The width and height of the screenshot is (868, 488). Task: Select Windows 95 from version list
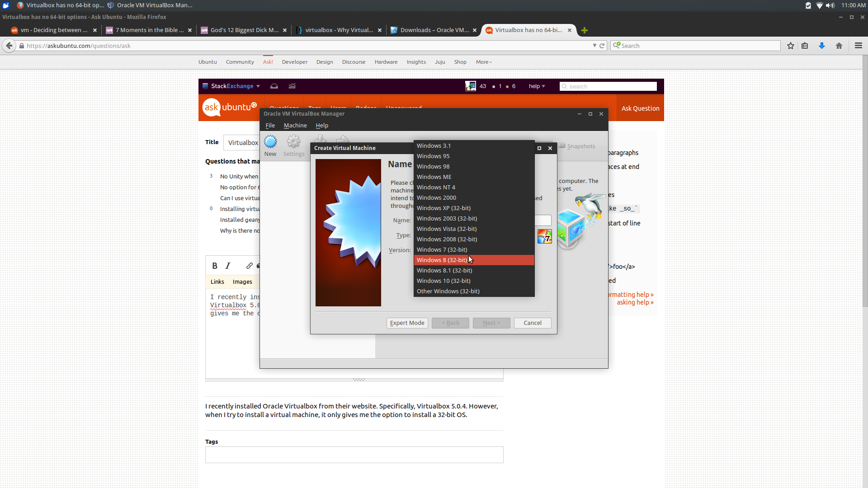474,156
